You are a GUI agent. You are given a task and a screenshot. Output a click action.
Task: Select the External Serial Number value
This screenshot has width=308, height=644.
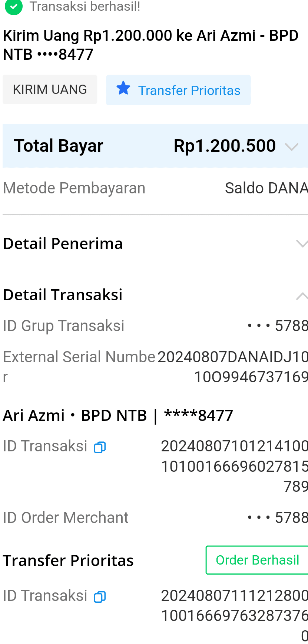coord(233,367)
